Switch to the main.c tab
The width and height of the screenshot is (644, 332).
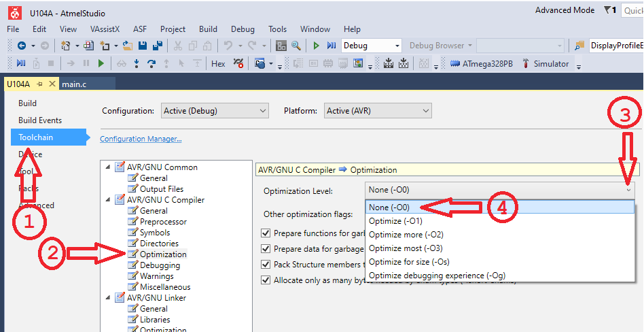[75, 84]
